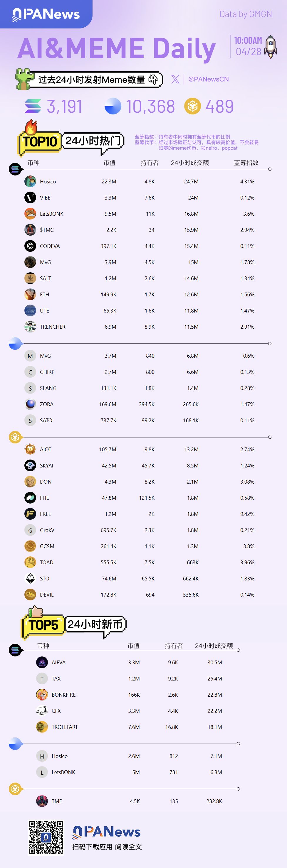
Task: Click the TRENCHER token name
Action: [53, 327]
